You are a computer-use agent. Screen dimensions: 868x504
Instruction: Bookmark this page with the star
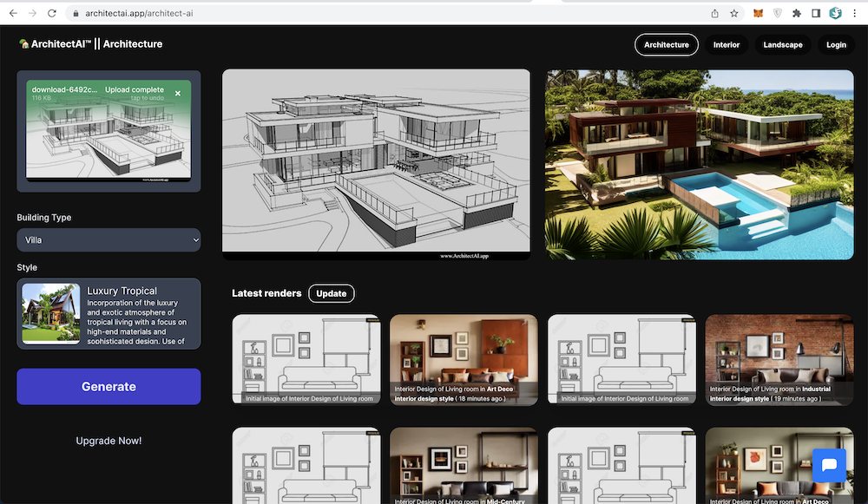734,13
